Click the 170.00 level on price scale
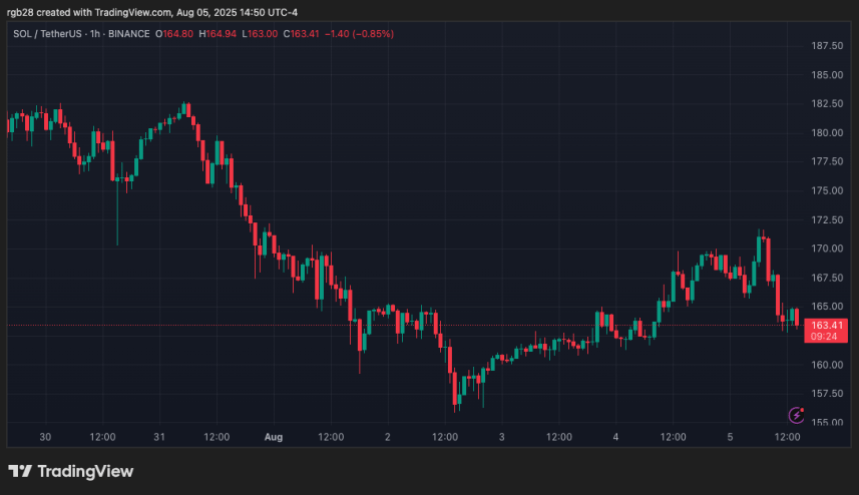The height and width of the screenshot is (495, 859). [826, 249]
